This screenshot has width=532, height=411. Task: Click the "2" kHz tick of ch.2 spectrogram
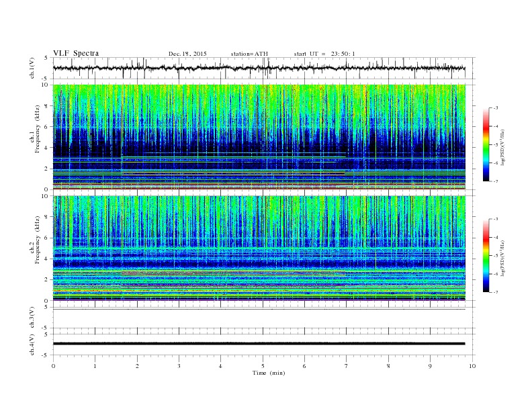point(46,280)
